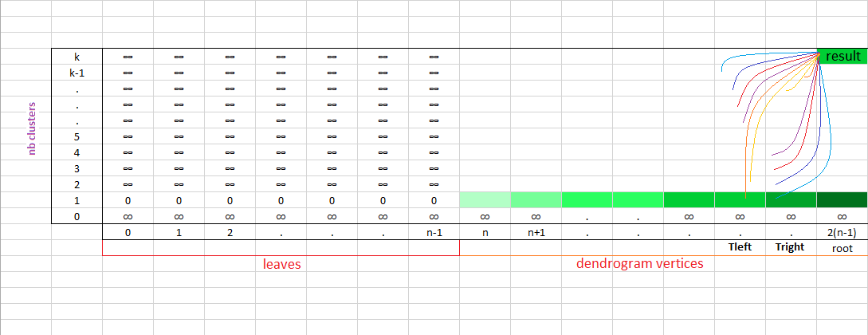Select the n-1 column label cell
Screen dimensions: 868x335
click(434, 232)
